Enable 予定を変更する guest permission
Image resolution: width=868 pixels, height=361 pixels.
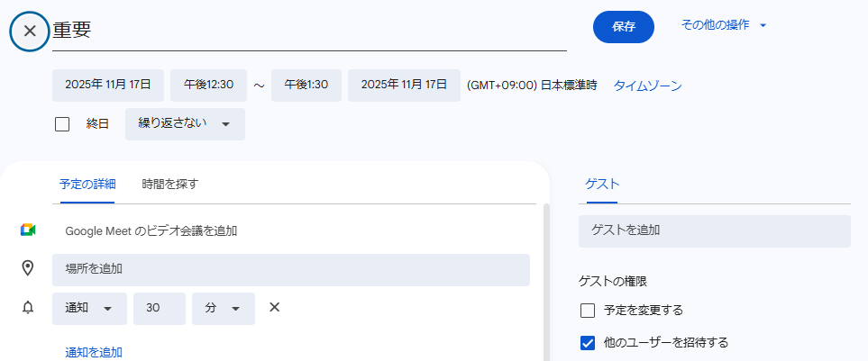(x=589, y=311)
